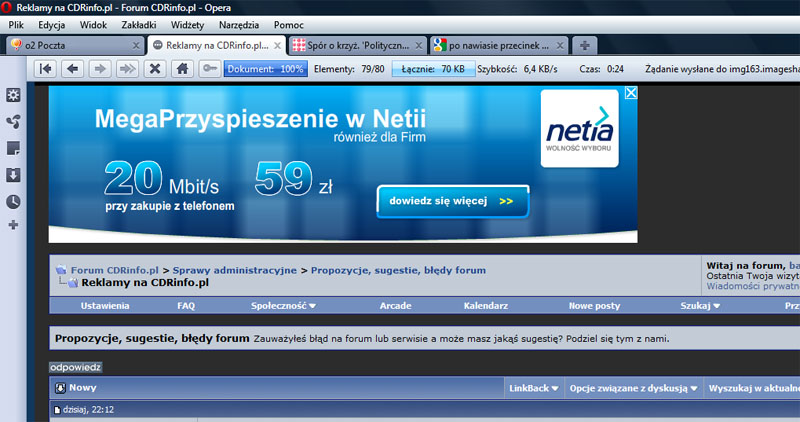Screen dimensions: 800x422
Task: Open the Pomoc menu
Action: click(x=288, y=24)
